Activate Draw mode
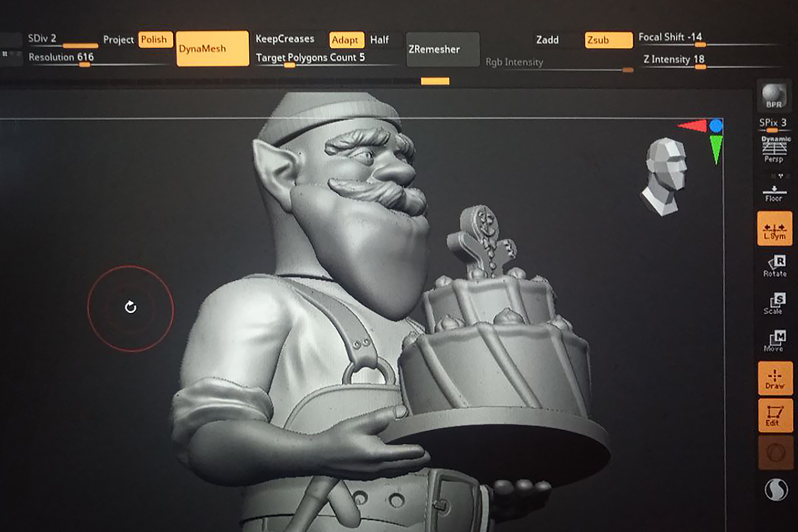 tap(775, 378)
